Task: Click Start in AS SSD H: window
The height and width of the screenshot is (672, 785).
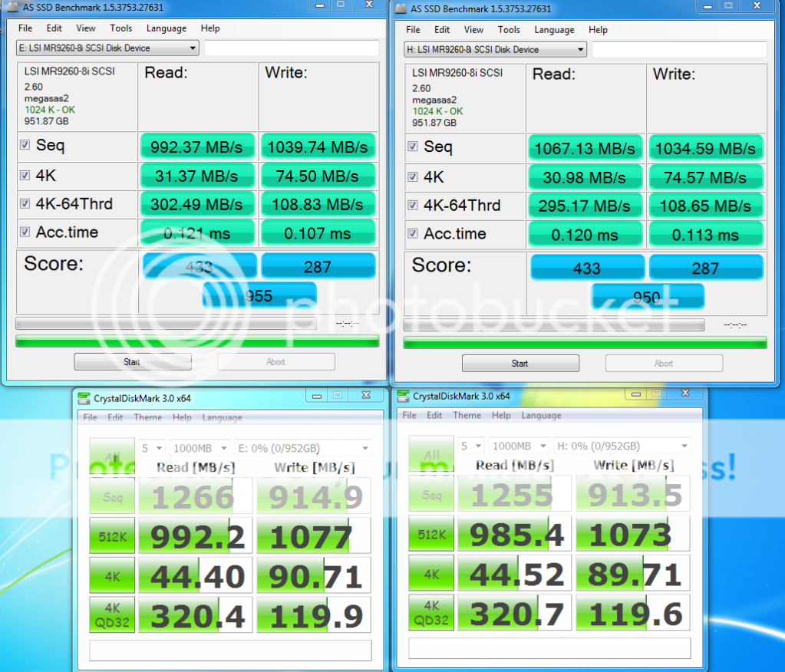Action: [520, 364]
